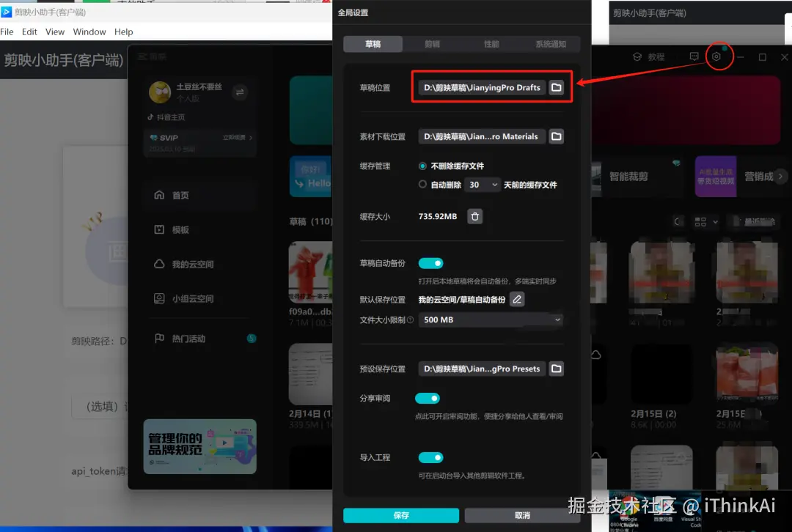Switch to the 剪辑 tab in 全局设置
792x532 pixels.
tap(431, 43)
